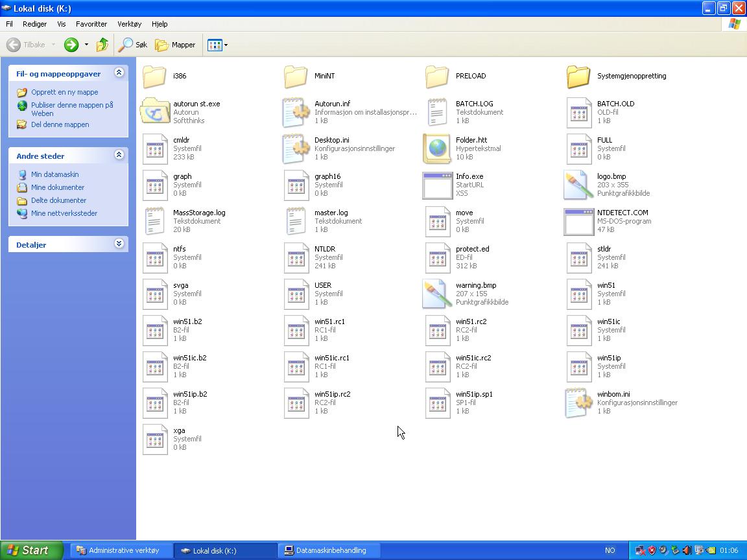Screen dimensions: 747x560
Task: Open the i386 folder icon
Action: tap(154, 76)
